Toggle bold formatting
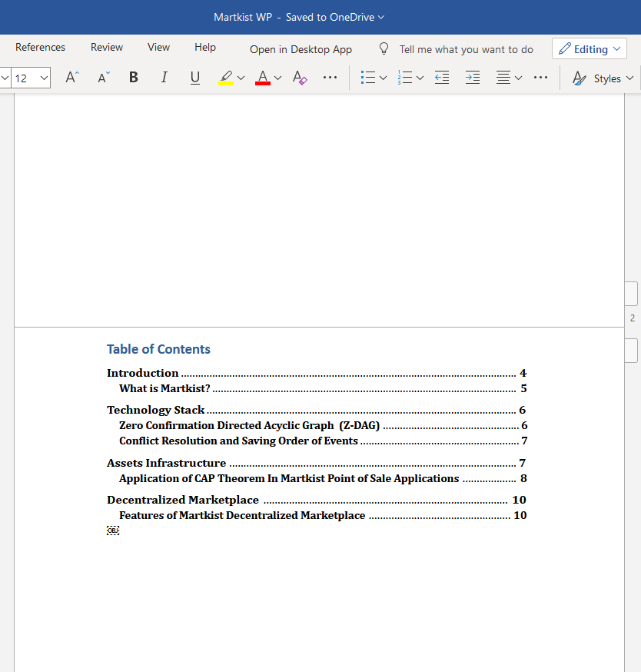641x672 pixels. coord(134,78)
